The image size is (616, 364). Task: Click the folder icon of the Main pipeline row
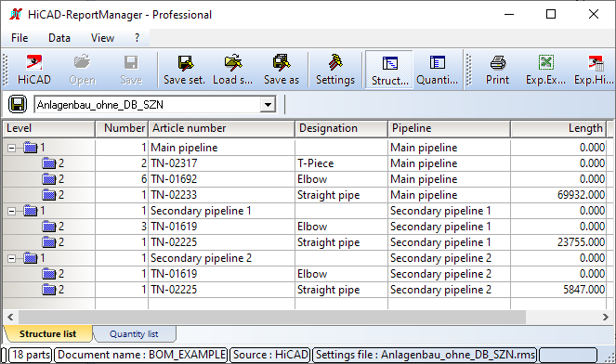[31, 148]
